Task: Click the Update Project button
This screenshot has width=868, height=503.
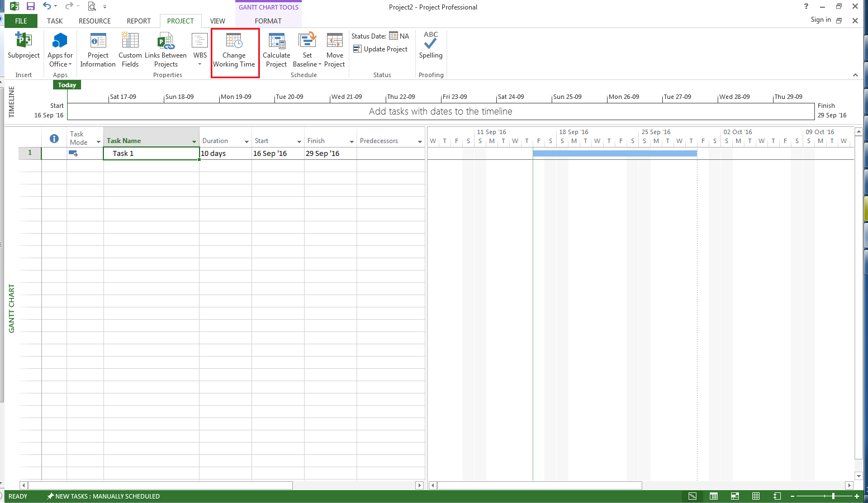Action: (380, 49)
